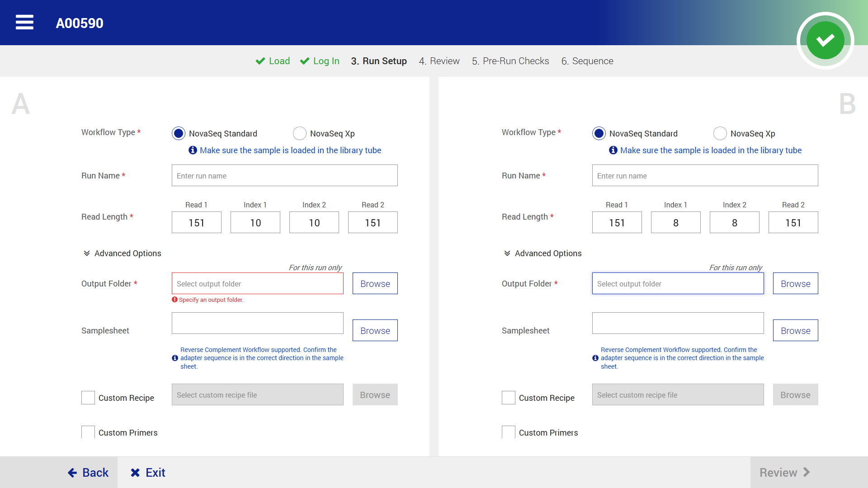Browse for side B output folder
868x488 pixels.
click(x=796, y=283)
